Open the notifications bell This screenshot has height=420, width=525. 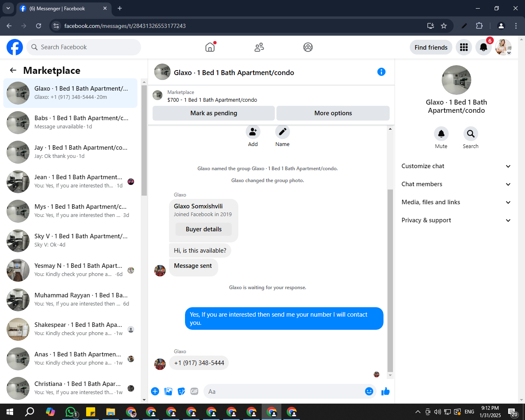tap(484, 47)
